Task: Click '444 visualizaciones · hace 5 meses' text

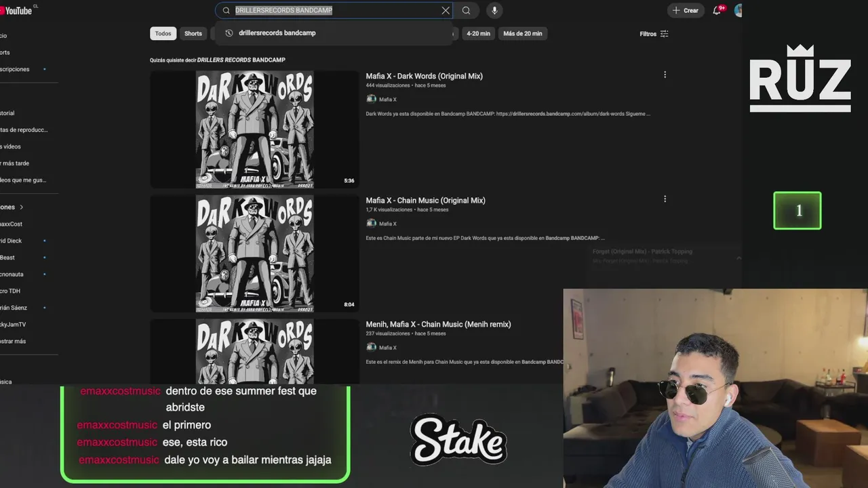Action: 406,85
